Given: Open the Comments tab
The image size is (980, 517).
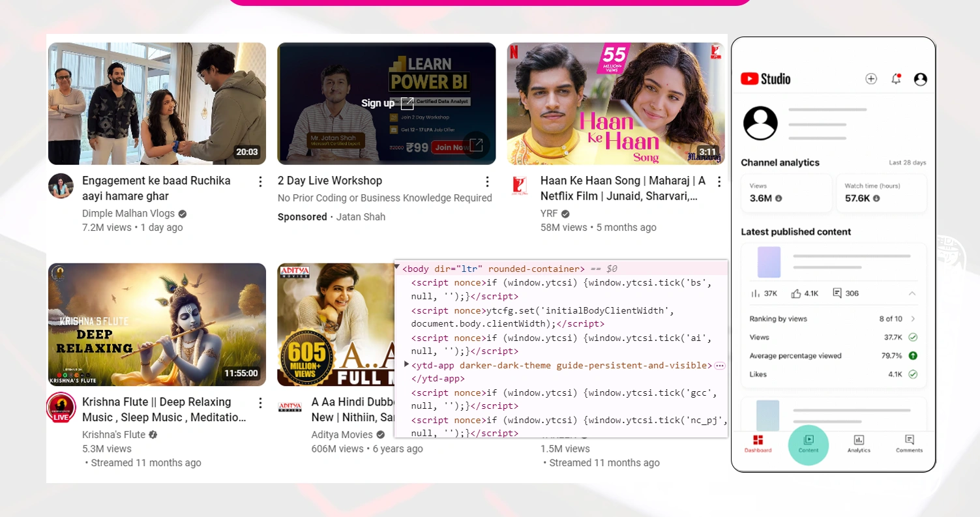Looking at the screenshot, I should pyautogui.click(x=909, y=444).
